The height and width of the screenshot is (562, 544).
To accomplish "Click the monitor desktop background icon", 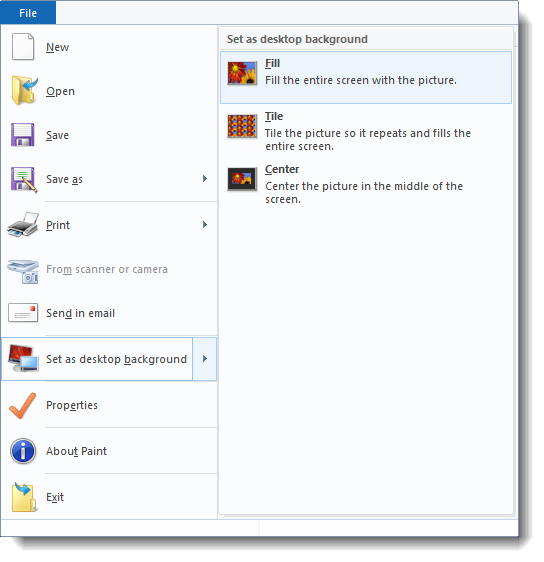I will coord(23,358).
